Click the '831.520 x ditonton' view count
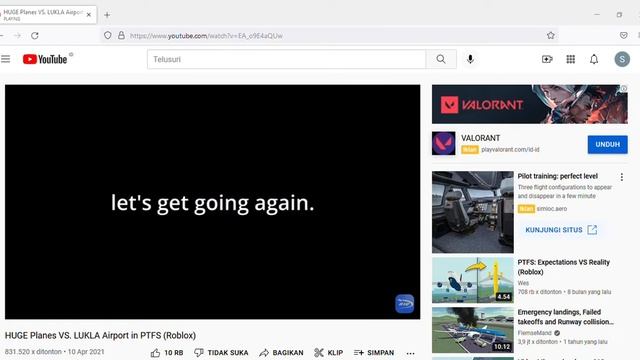640x360 pixels. click(33, 352)
